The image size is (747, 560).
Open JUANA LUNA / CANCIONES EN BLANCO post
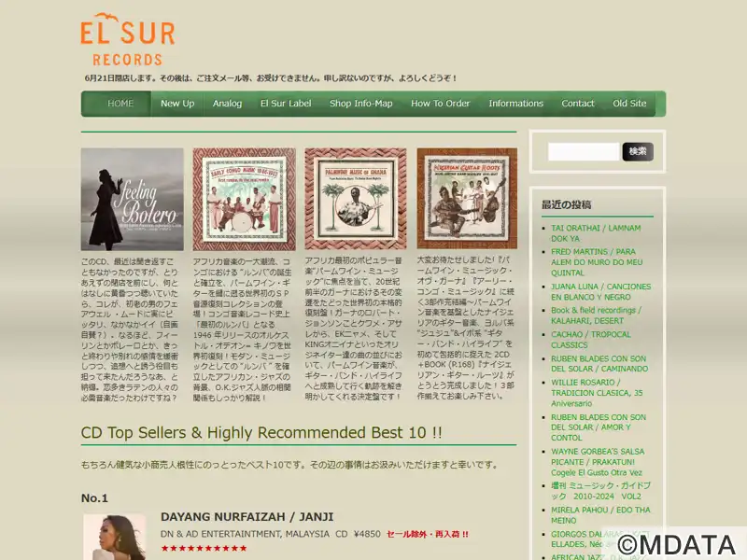[x=600, y=292]
